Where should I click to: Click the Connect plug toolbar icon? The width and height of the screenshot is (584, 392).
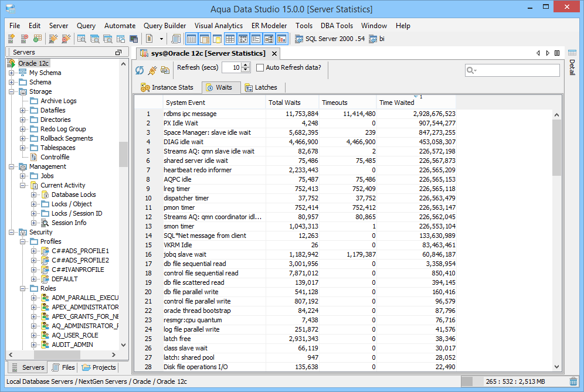click(53, 39)
